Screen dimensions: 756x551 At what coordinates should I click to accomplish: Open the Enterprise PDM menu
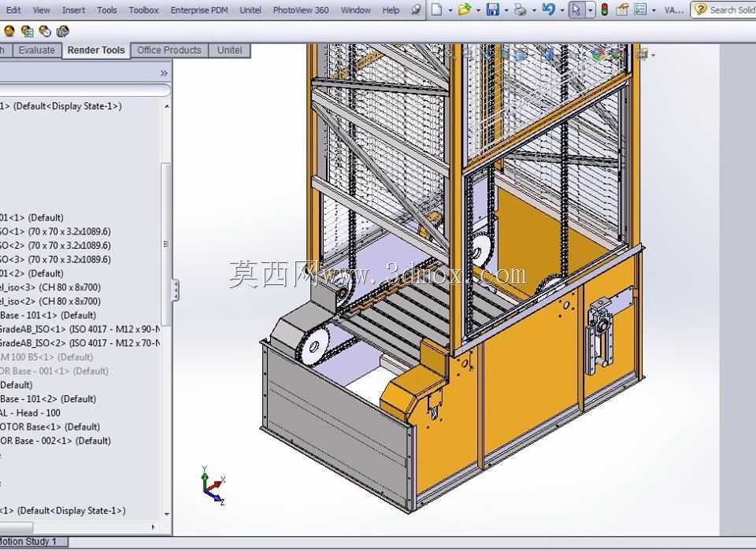(199, 10)
